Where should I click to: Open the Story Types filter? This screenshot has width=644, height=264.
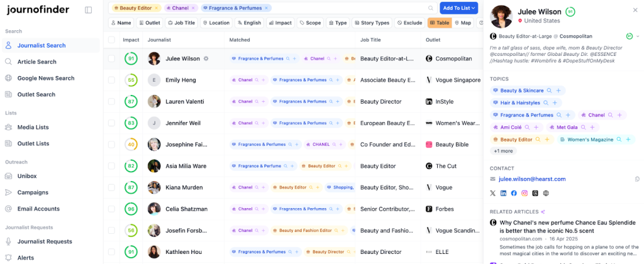(x=371, y=23)
